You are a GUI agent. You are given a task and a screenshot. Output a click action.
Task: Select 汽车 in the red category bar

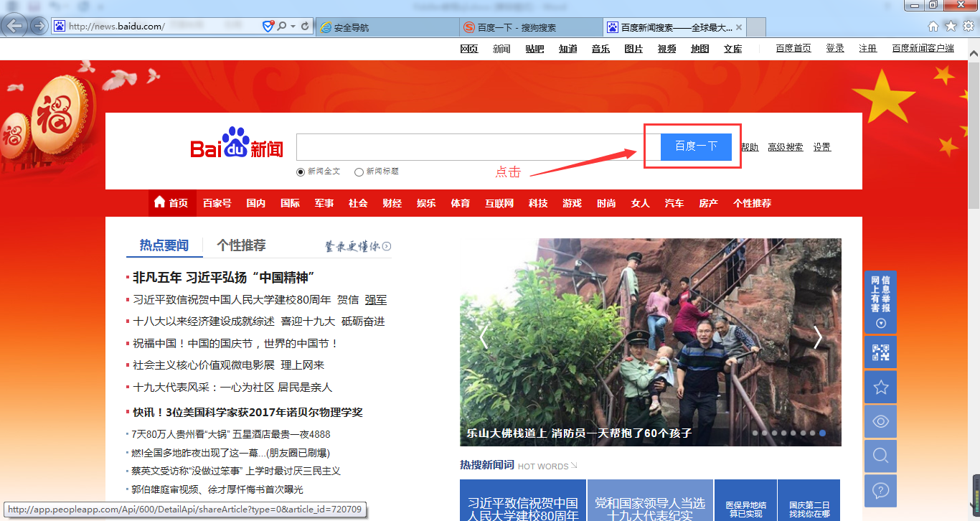click(674, 203)
